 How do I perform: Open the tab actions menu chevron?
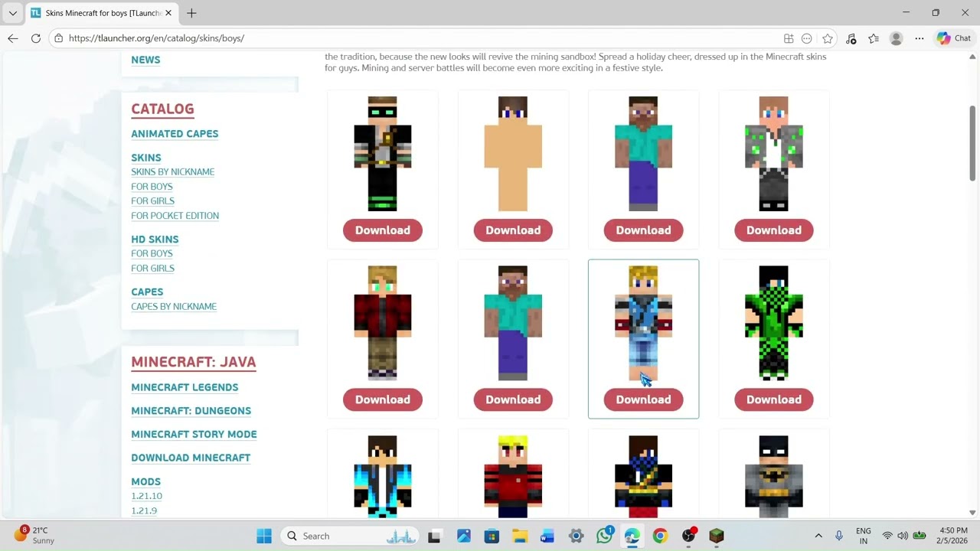(x=12, y=13)
